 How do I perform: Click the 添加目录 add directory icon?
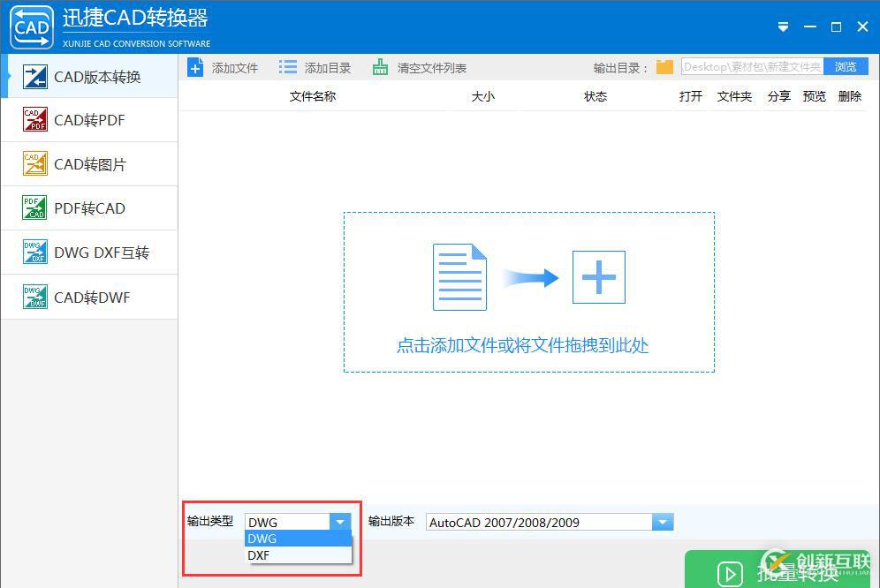[287, 66]
